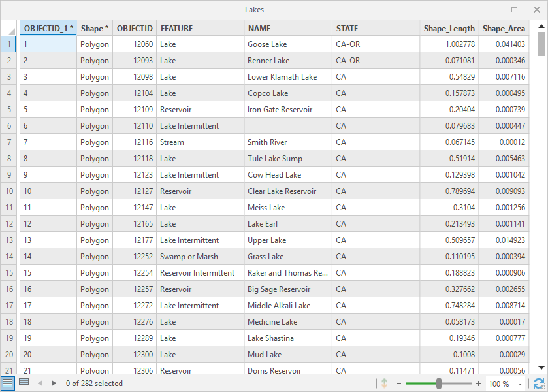
Task: Click the Iron Gate Reservoir cell
Action: tap(288, 110)
